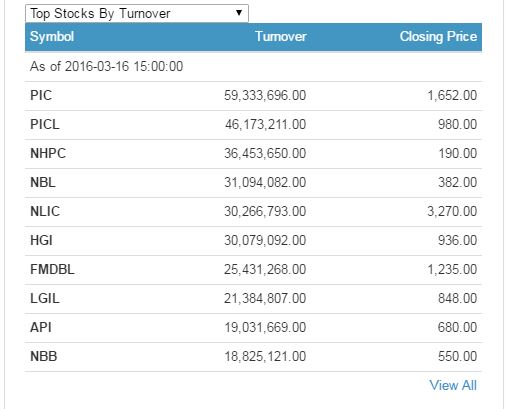Click the dropdown arrow of the stock selector
505x409 pixels.
(x=239, y=13)
